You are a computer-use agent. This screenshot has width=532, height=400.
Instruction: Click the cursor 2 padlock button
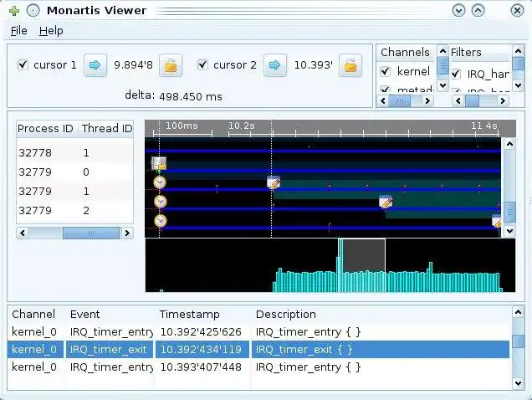click(x=350, y=65)
